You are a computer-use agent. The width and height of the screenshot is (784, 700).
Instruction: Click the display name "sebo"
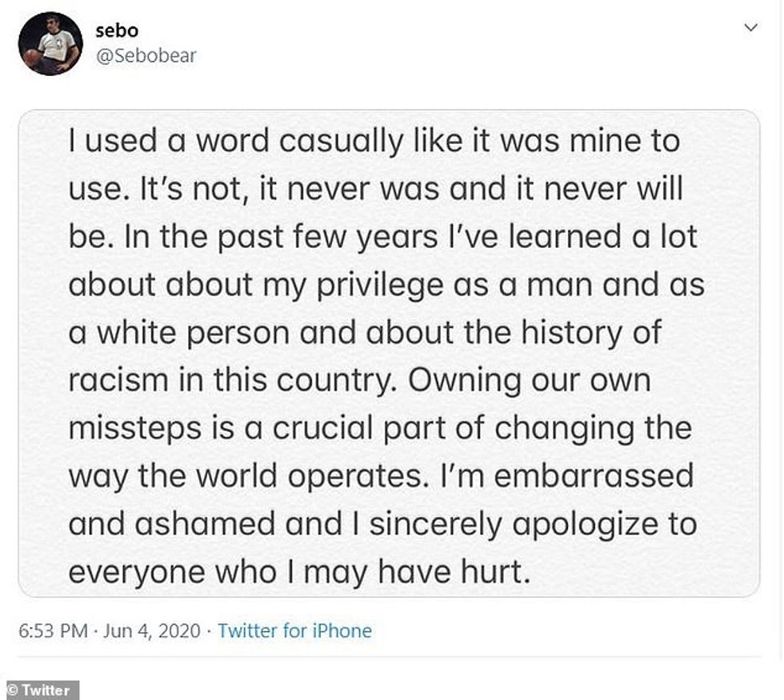pyautogui.click(x=117, y=30)
